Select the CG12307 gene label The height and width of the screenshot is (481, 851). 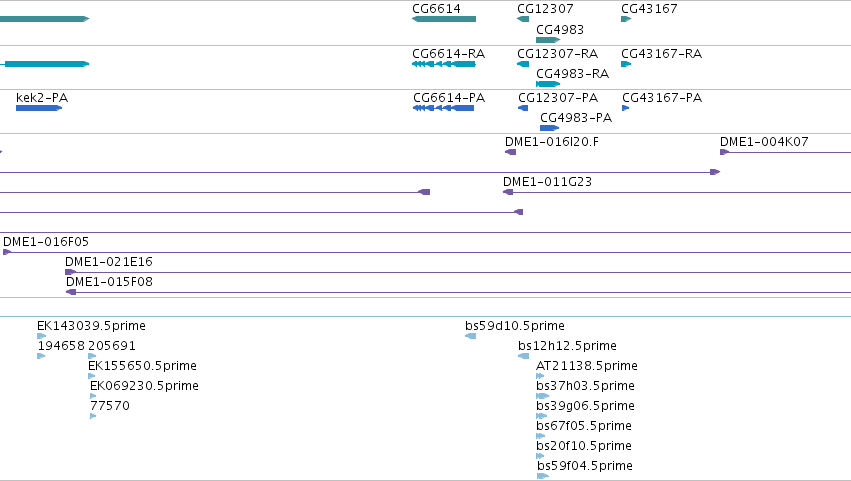545,9
